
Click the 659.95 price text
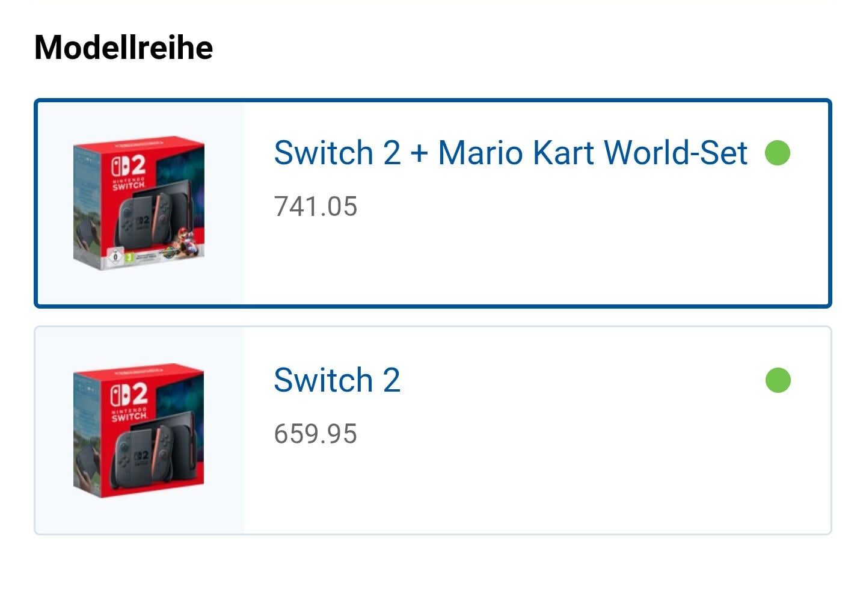point(316,434)
